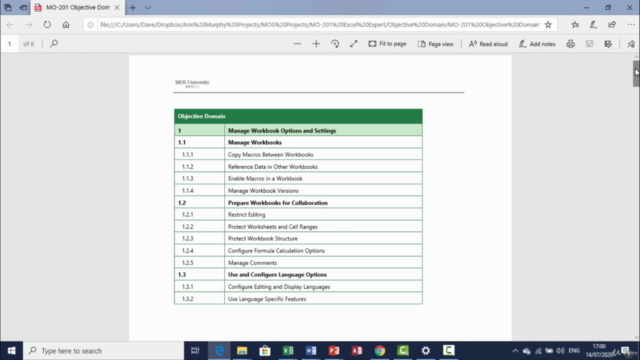Click the page number field
The image size is (640, 360).
[x=9, y=44]
